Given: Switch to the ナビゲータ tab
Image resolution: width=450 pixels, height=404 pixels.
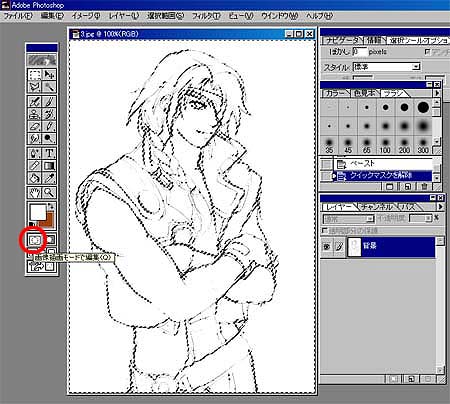Looking at the screenshot, I should (342, 40).
